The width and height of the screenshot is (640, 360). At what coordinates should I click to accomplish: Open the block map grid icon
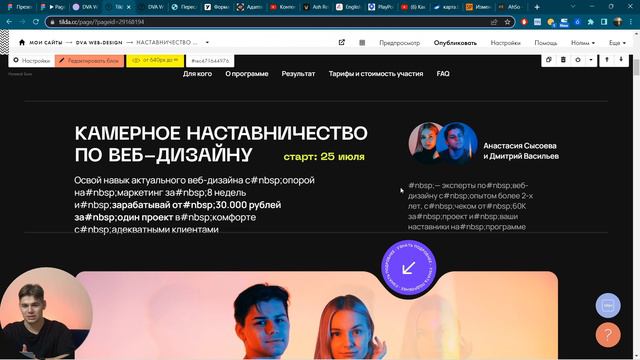(x=362, y=42)
